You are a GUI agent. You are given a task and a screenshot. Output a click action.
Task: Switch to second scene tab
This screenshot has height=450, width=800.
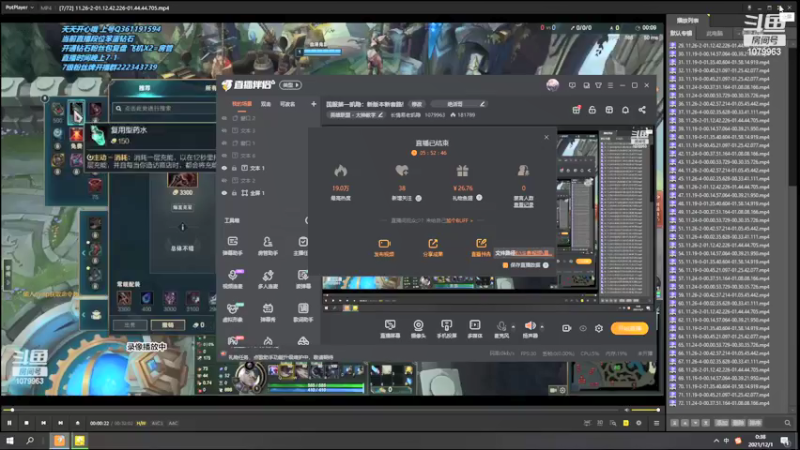click(x=266, y=104)
